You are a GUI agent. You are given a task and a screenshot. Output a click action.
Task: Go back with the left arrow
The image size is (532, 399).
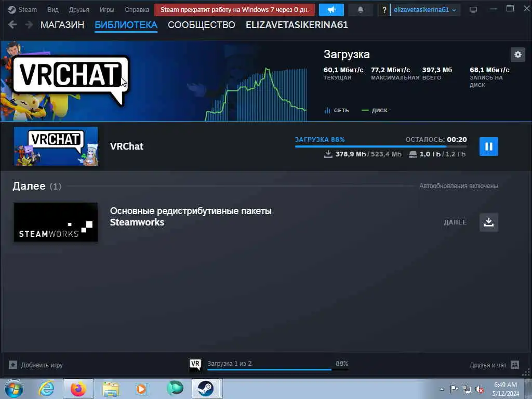(12, 25)
